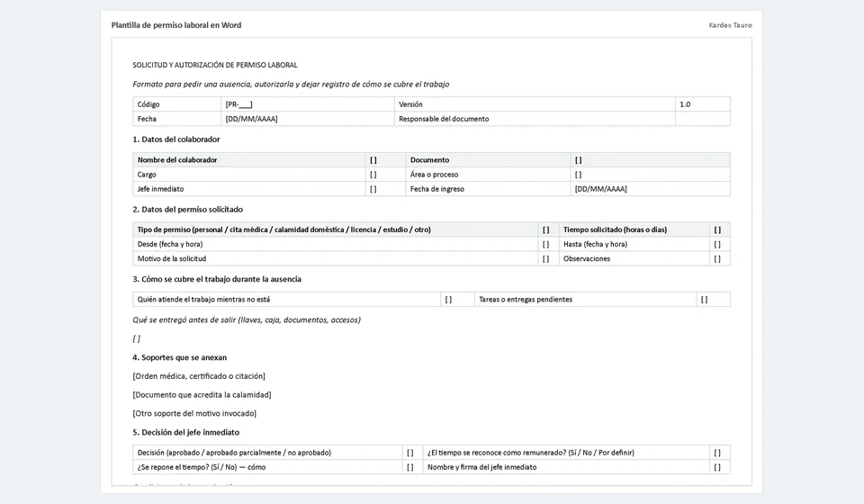Screen dimensions: 864x504
Task: Click heading '4. Soportes que se anexan'
Action: pyautogui.click(x=180, y=357)
